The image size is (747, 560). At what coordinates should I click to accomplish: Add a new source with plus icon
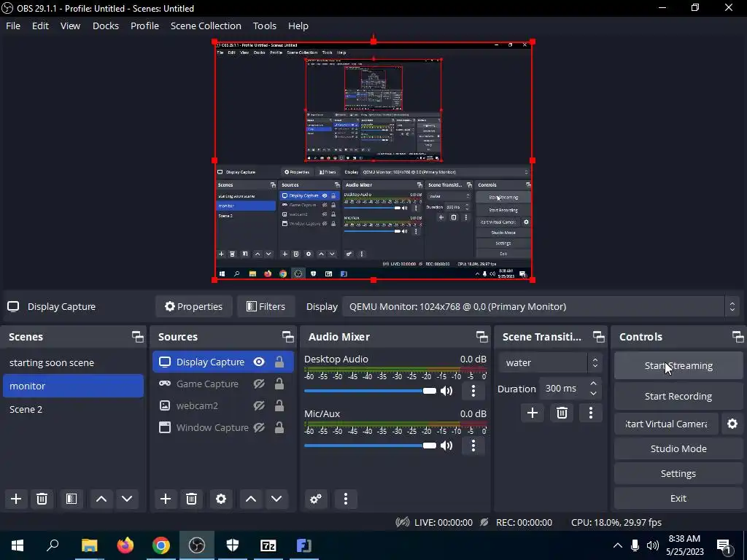pos(166,499)
